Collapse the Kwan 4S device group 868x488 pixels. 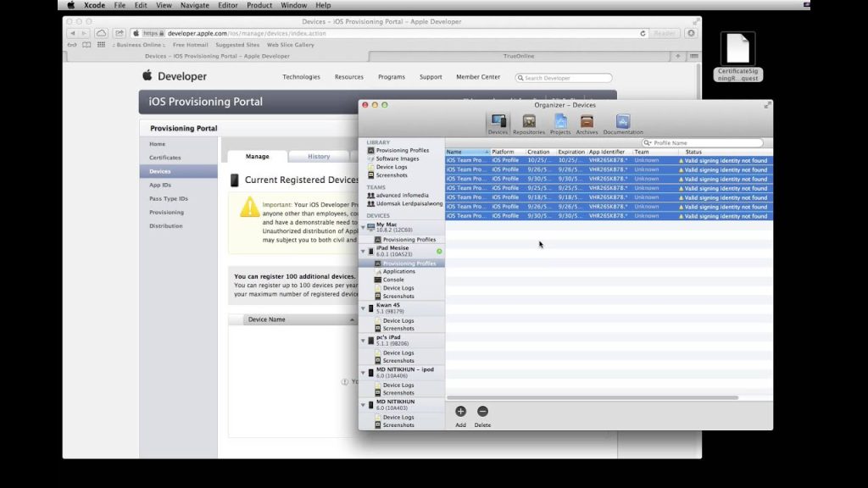(363, 308)
